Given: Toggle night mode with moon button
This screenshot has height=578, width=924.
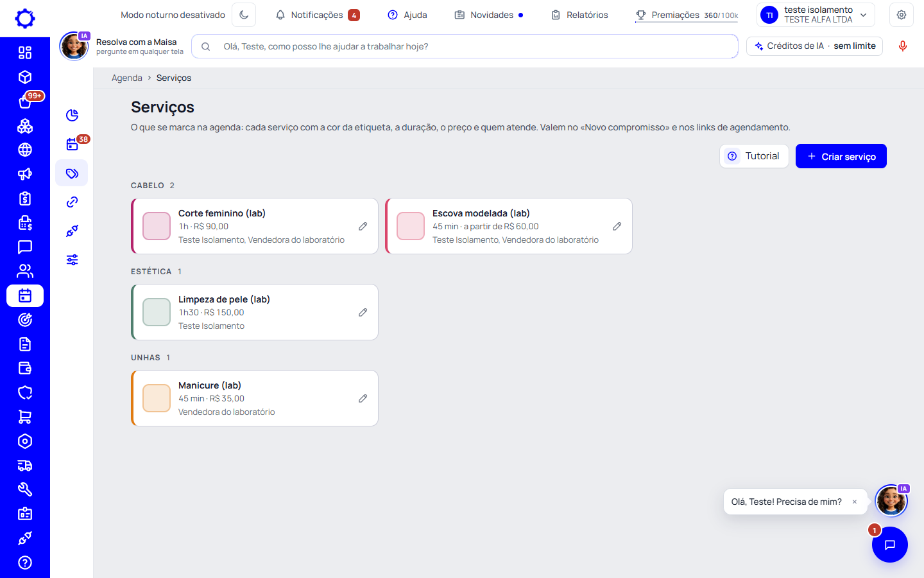Looking at the screenshot, I should 244,15.
